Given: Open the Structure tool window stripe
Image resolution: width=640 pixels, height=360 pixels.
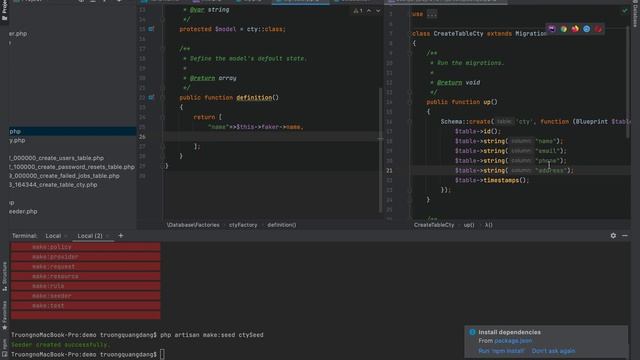Looking at the screenshot, I should [4, 276].
